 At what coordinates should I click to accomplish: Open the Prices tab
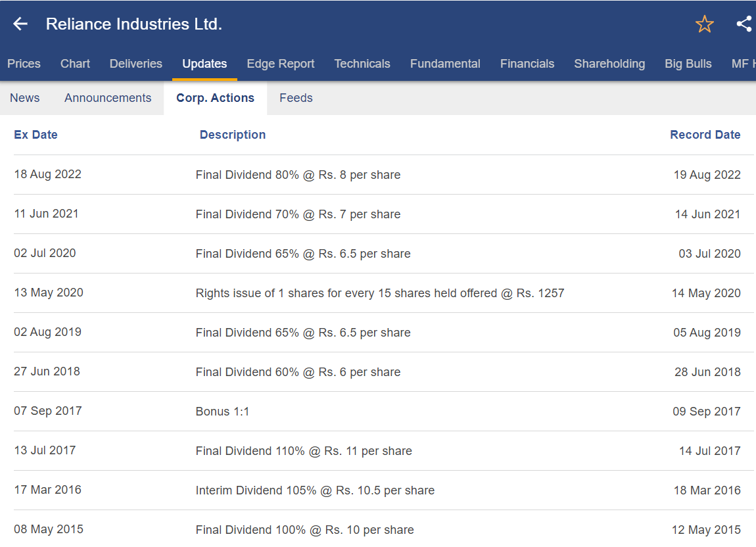24,64
